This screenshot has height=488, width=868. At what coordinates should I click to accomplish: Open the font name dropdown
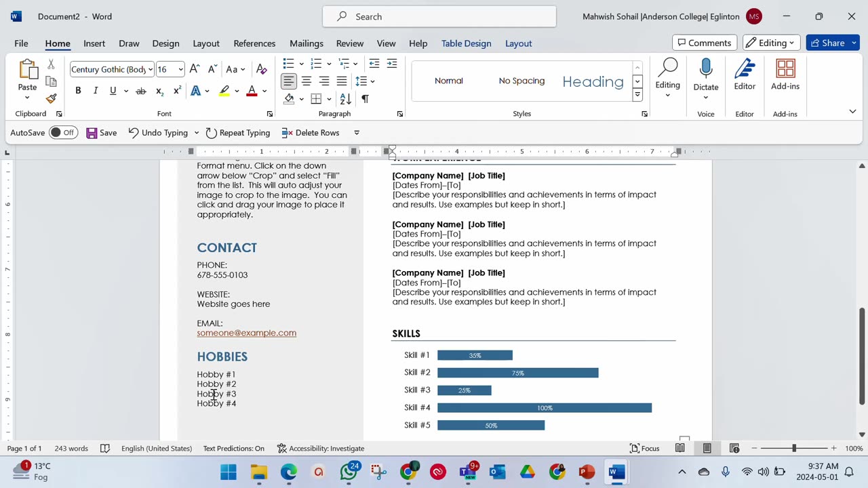pyautogui.click(x=151, y=69)
